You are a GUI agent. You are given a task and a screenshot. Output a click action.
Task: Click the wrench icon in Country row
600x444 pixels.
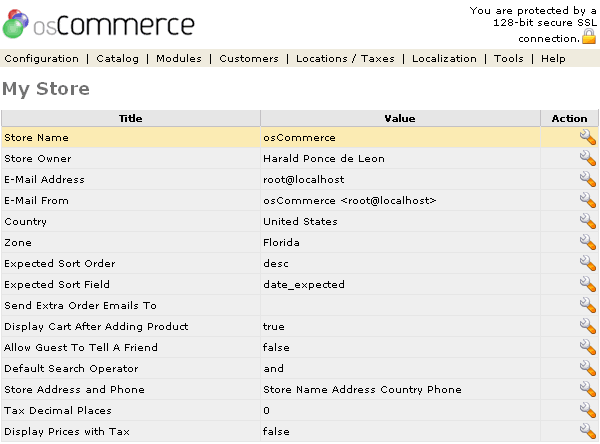pyautogui.click(x=588, y=221)
